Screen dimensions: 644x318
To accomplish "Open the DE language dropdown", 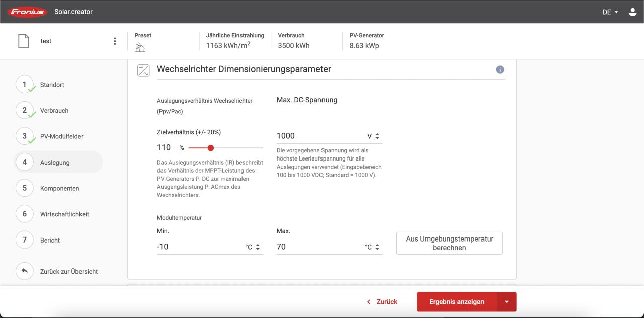I will click(x=610, y=12).
